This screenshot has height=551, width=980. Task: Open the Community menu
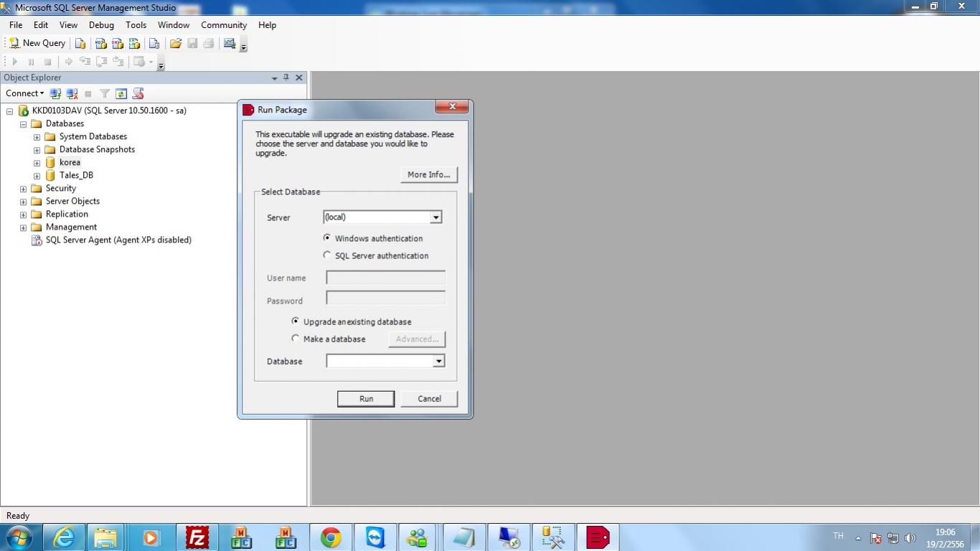click(x=224, y=24)
